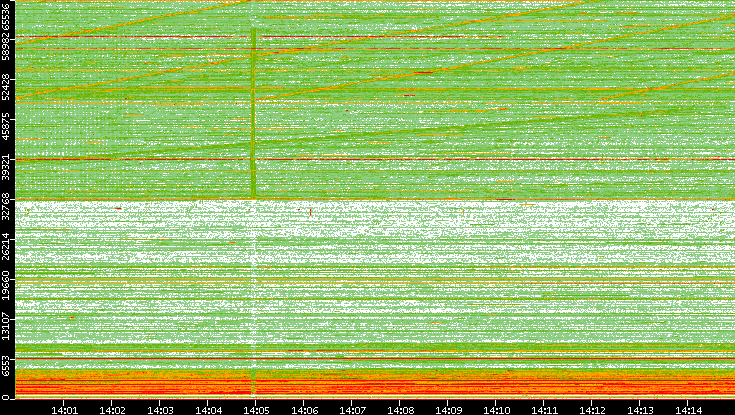Select the 32768 vertical axis label
Viewport: 735px width, 415px height.
pyautogui.click(x=5, y=206)
